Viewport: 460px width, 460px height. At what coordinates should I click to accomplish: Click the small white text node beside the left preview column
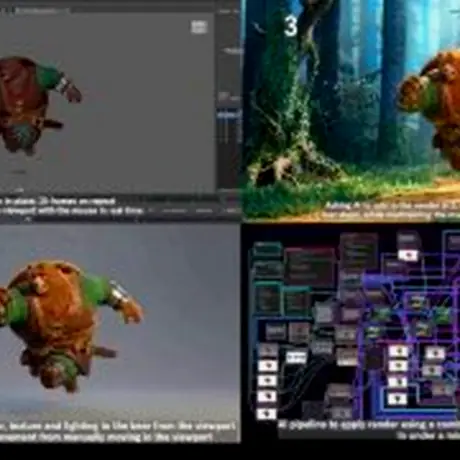(x=296, y=357)
